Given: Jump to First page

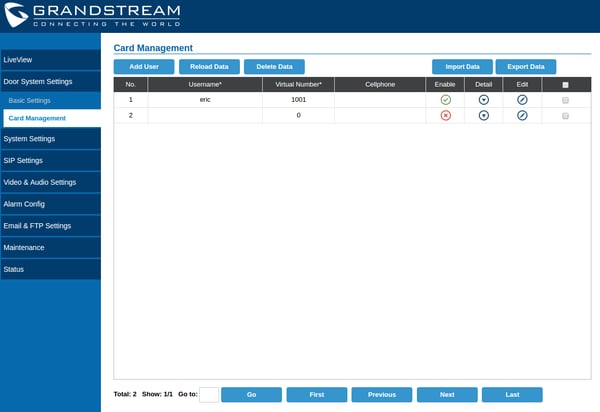Looking at the screenshot, I should click(317, 395).
